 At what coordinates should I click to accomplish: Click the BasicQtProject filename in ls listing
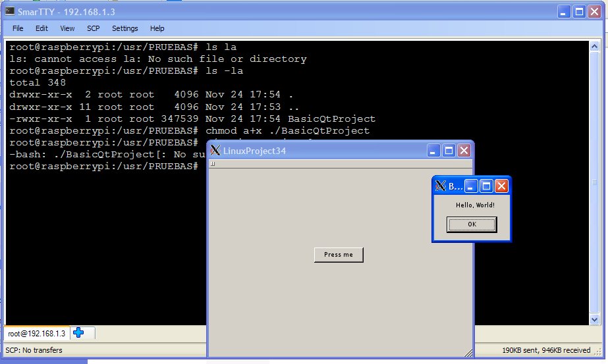[x=331, y=118]
